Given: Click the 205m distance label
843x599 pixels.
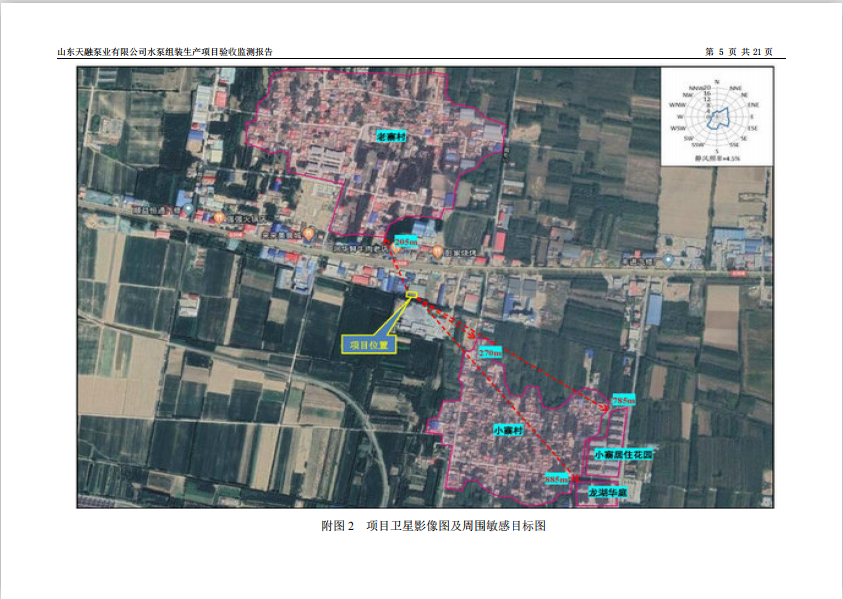Looking at the screenshot, I should tap(406, 241).
